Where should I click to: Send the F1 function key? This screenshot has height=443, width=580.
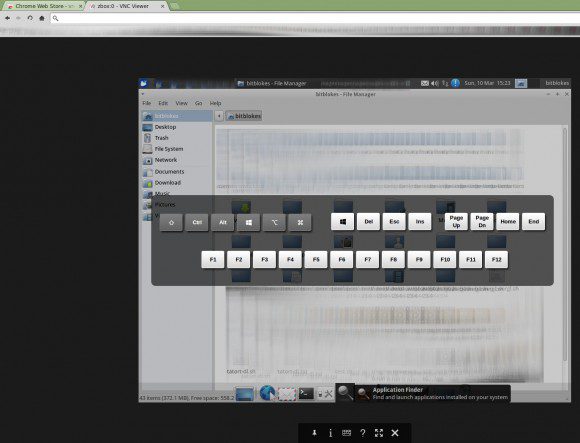(213, 260)
